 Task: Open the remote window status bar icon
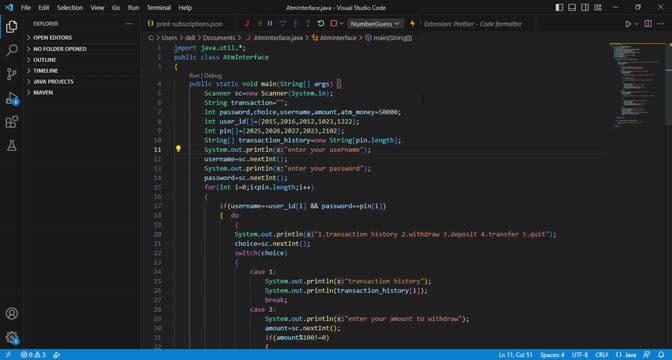(x=8, y=355)
